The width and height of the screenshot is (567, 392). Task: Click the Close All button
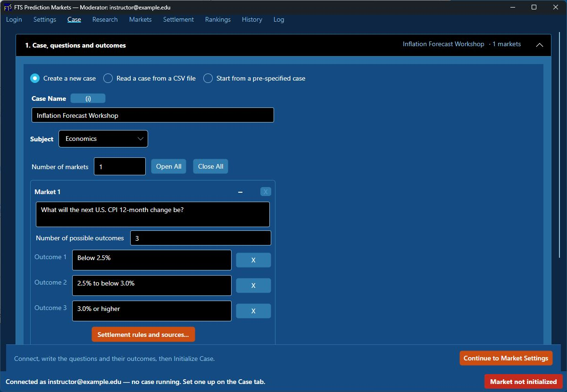click(210, 166)
